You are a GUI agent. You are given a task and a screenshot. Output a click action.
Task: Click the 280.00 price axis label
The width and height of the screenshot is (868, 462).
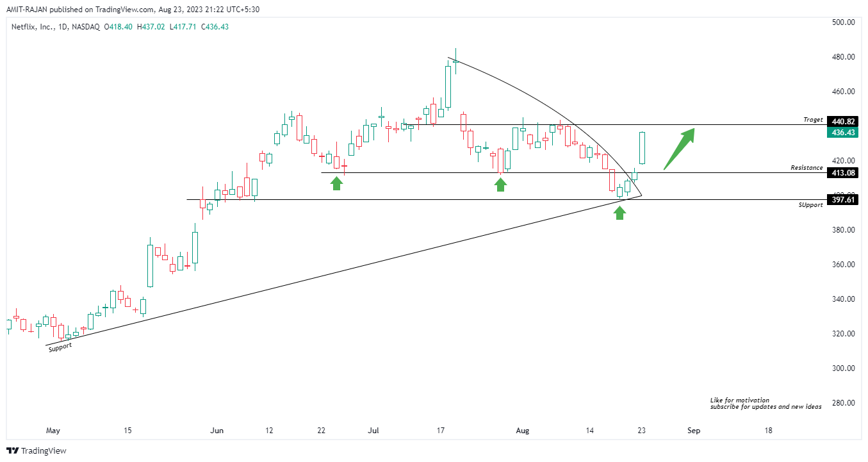tap(842, 403)
